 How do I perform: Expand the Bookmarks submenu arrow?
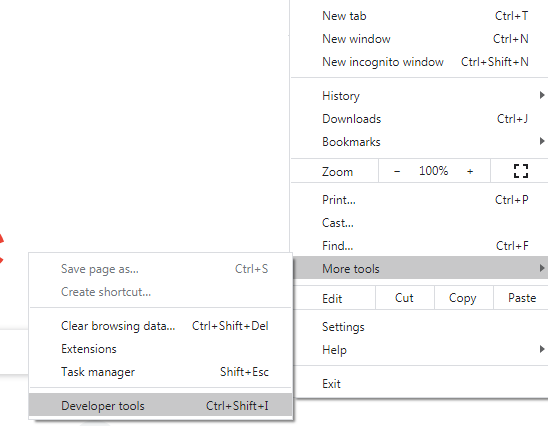[542, 141]
